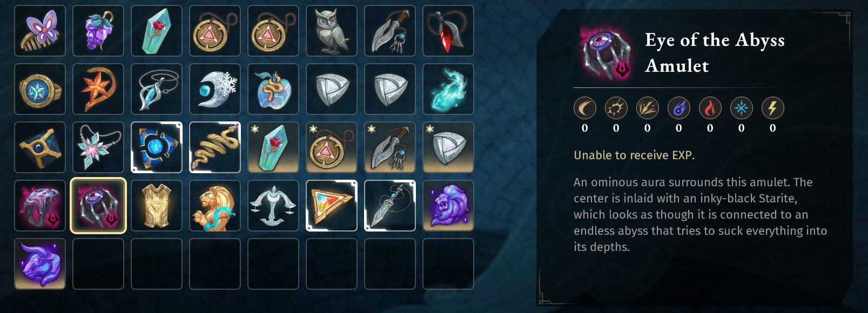Image resolution: width=868 pixels, height=313 pixels.
Task: Select the snake-wrapped apple item
Action: [273, 89]
